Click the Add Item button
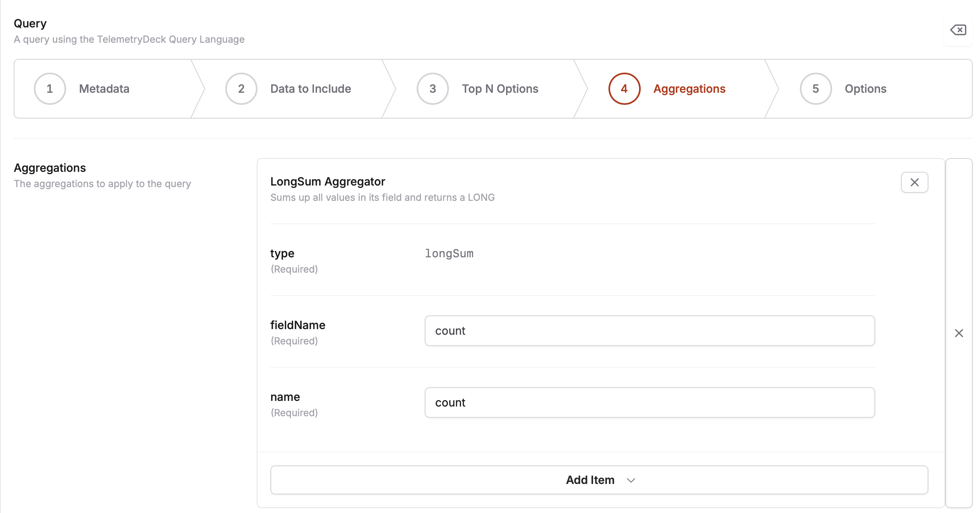The width and height of the screenshot is (980, 513). coord(590,480)
